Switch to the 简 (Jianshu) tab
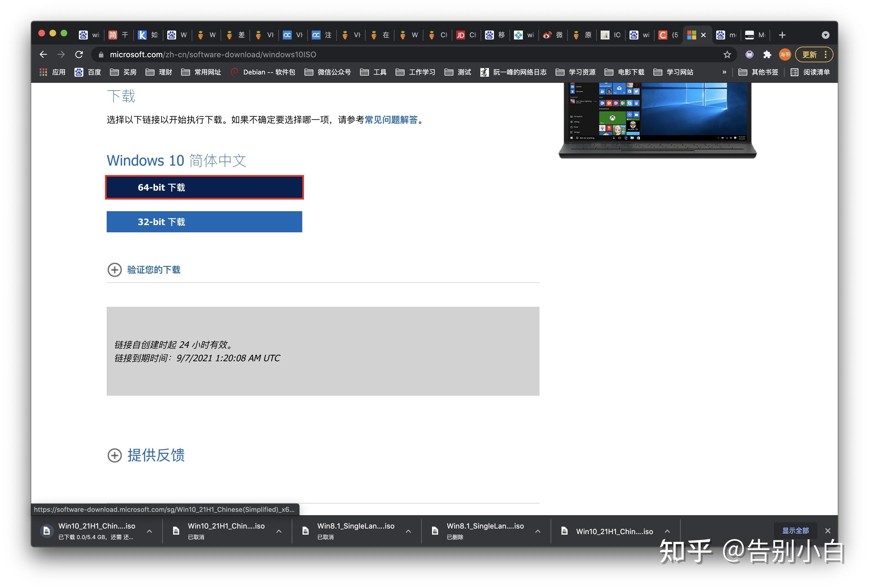This screenshot has width=869, height=588. (x=119, y=35)
